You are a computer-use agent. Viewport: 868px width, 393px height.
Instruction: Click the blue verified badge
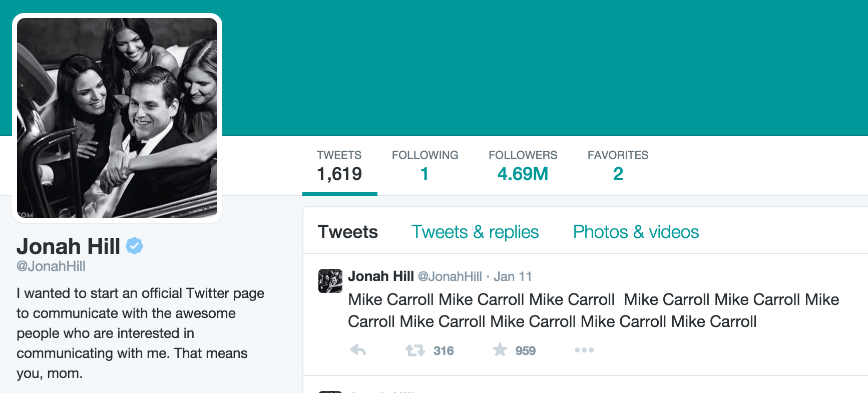pos(134,246)
